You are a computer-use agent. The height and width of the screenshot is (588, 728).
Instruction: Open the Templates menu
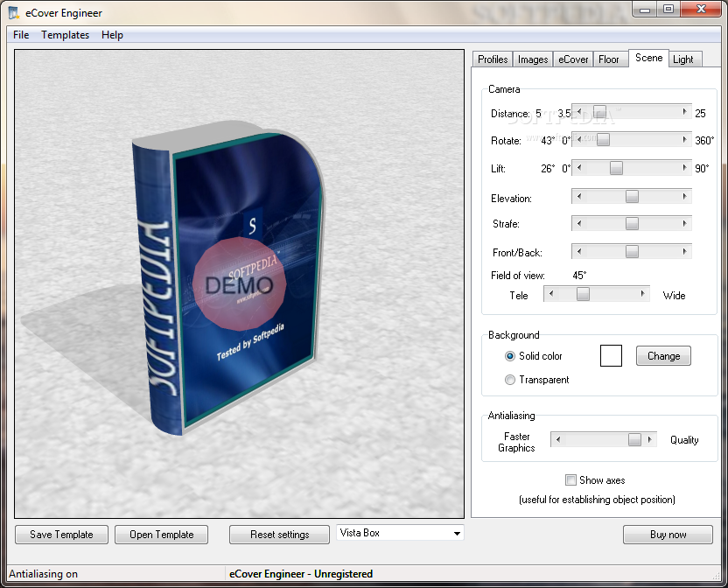(x=65, y=35)
